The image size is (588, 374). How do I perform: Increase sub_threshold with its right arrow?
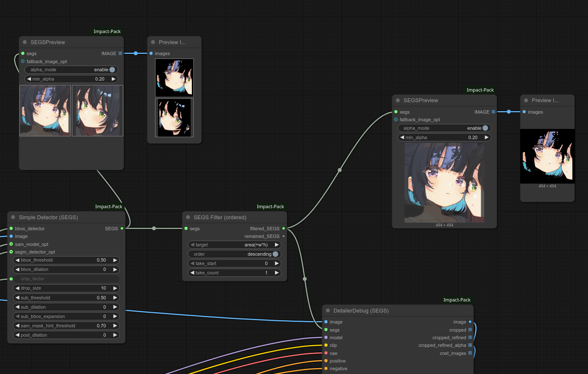(115, 298)
